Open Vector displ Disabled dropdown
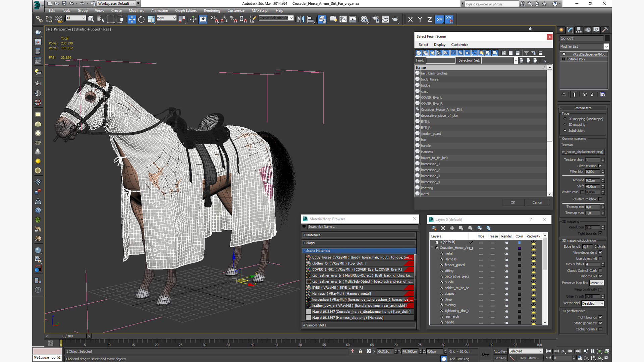Screen dimensions: 644x362 (x=593, y=303)
